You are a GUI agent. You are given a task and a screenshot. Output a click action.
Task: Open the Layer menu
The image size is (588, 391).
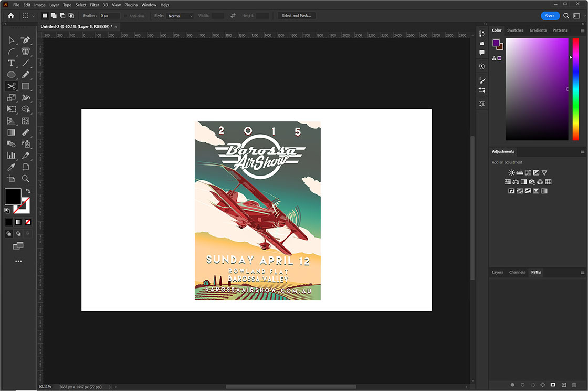[x=54, y=5]
